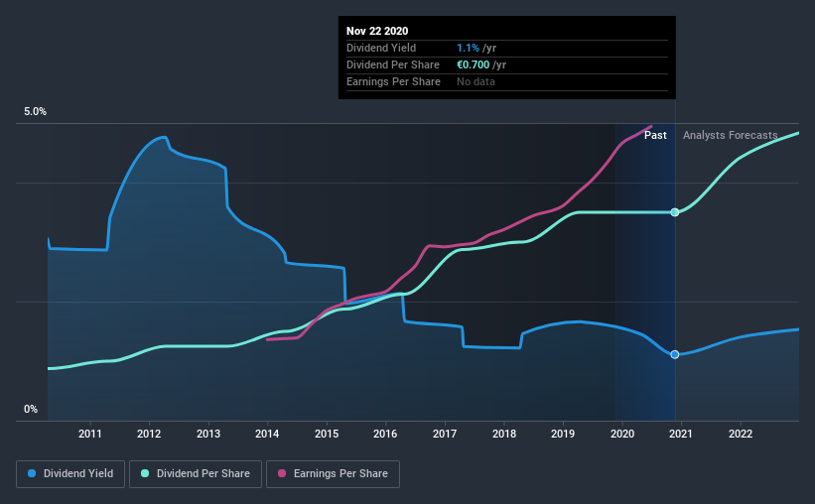This screenshot has width=815, height=504.
Task: Click the teal Dividend Per Share legend dot
Action: coord(145,473)
